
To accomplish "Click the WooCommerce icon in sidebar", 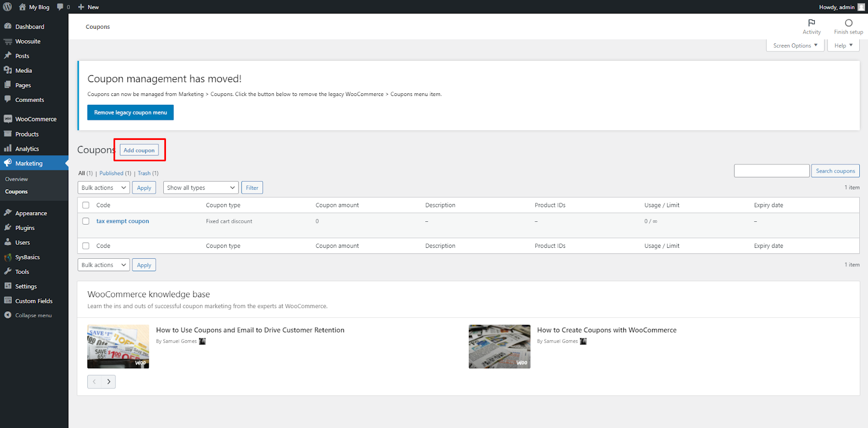I will coord(8,119).
